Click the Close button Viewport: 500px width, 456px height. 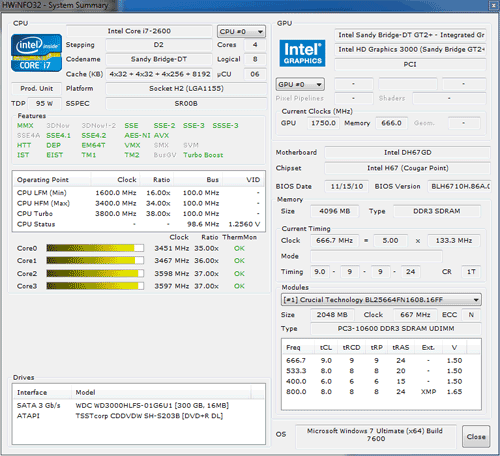476,436
